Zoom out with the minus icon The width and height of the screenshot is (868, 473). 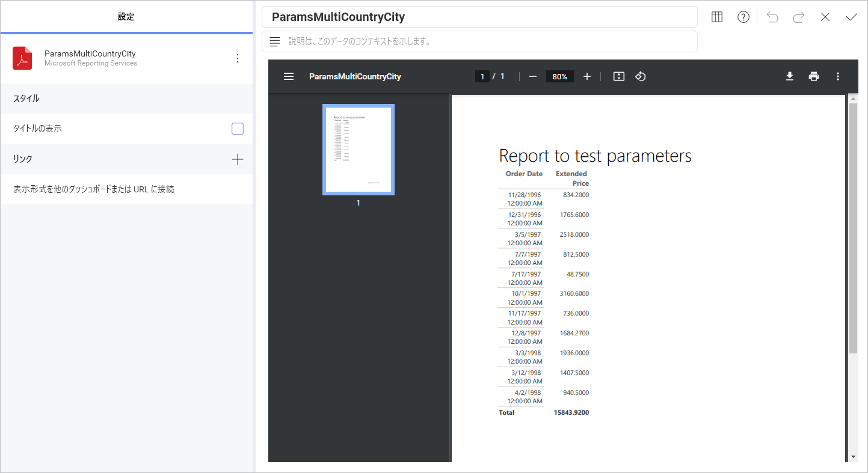[532, 76]
